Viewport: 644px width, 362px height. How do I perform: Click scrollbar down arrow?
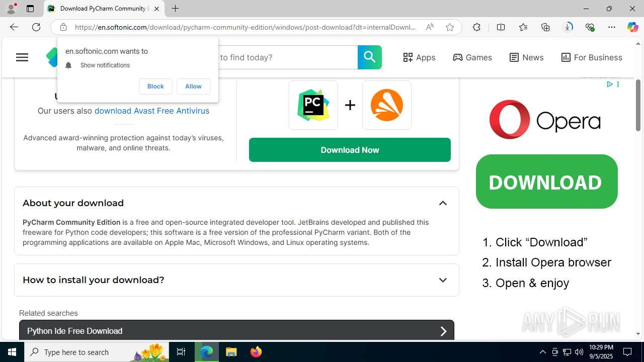coord(638,334)
